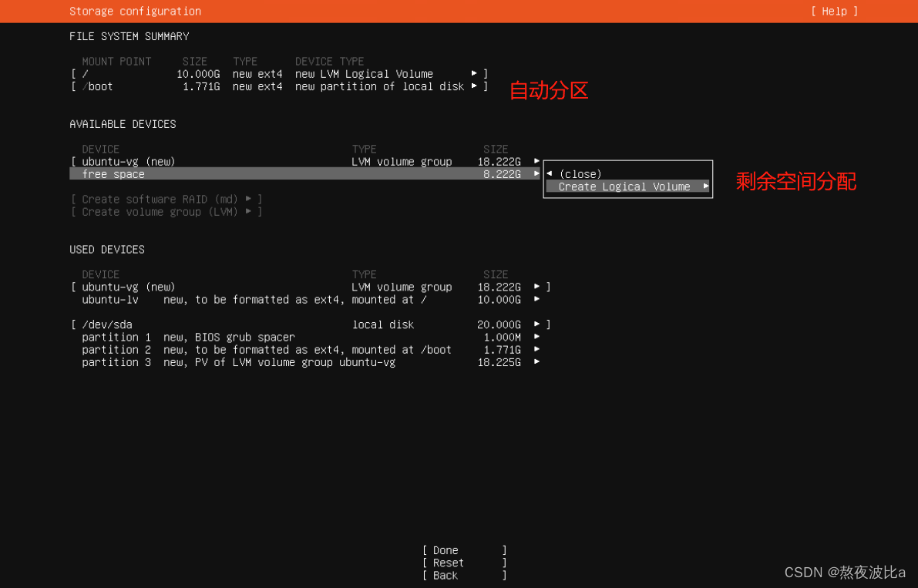Click arrow beside used ubuntu-vg 18.222G
The width and height of the screenshot is (918, 588).
536,286
